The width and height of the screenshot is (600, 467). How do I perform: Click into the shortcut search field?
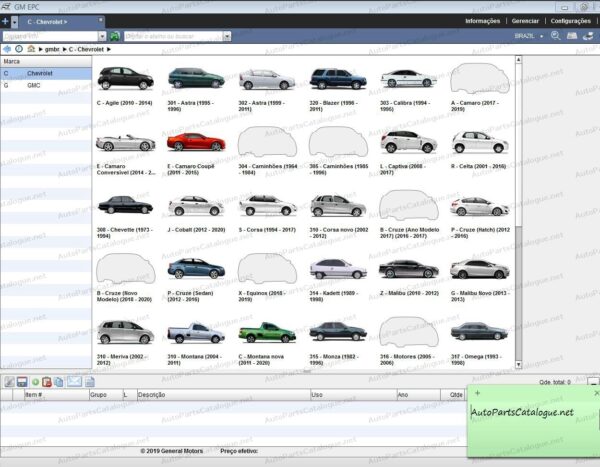point(173,36)
